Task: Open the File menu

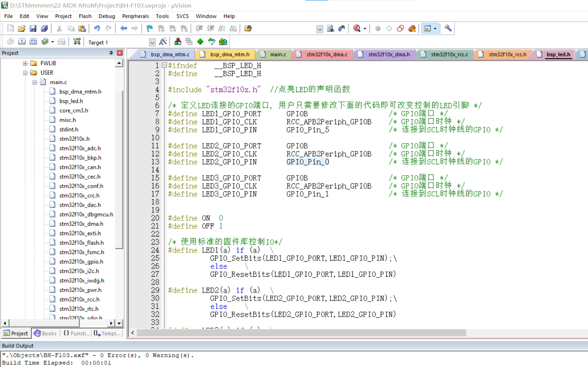Action: coord(8,16)
